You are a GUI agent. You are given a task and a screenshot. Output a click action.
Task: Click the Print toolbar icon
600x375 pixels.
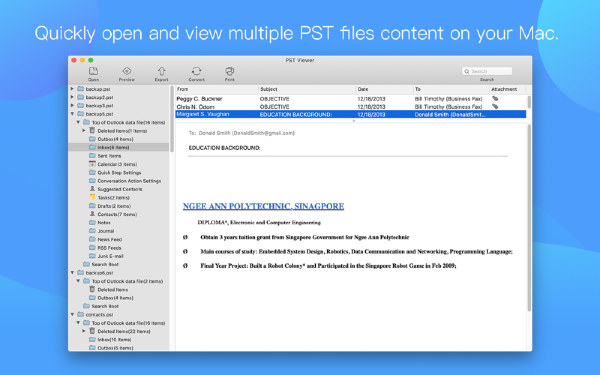pyautogui.click(x=230, y=71)
